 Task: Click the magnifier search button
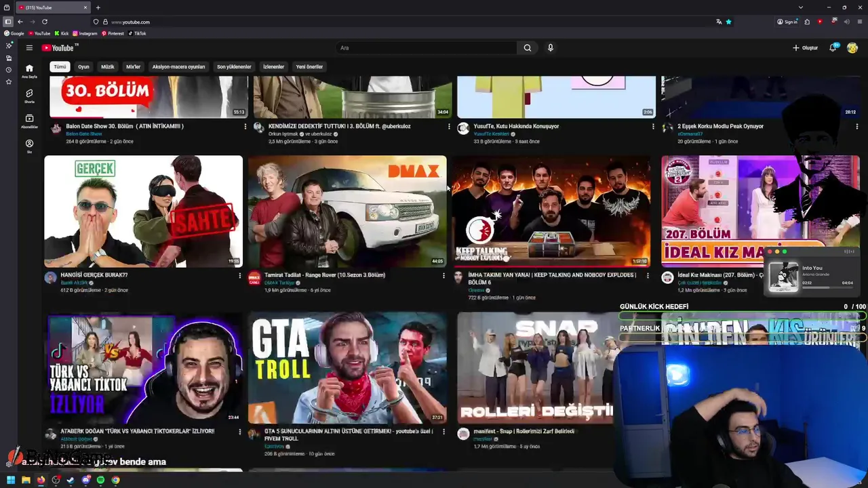pyautogui.click(x=527, y=47)
